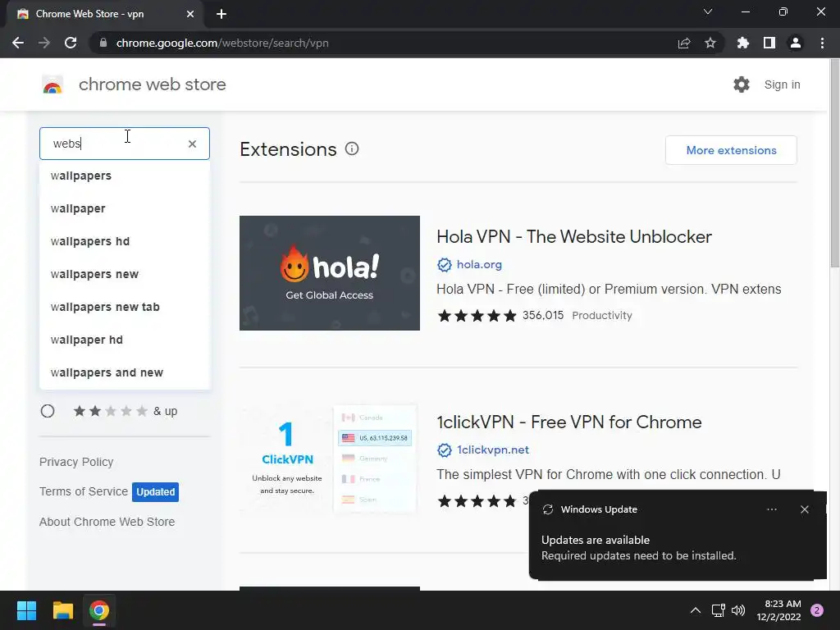Click the Chrome taskbar icon
Viewport: 840px width, 630px height.
point(99,610)
